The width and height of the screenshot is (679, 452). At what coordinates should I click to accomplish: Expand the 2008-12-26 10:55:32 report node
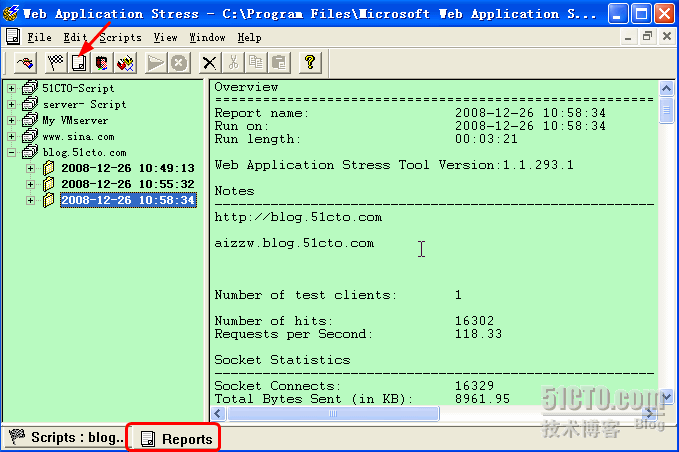30,184
